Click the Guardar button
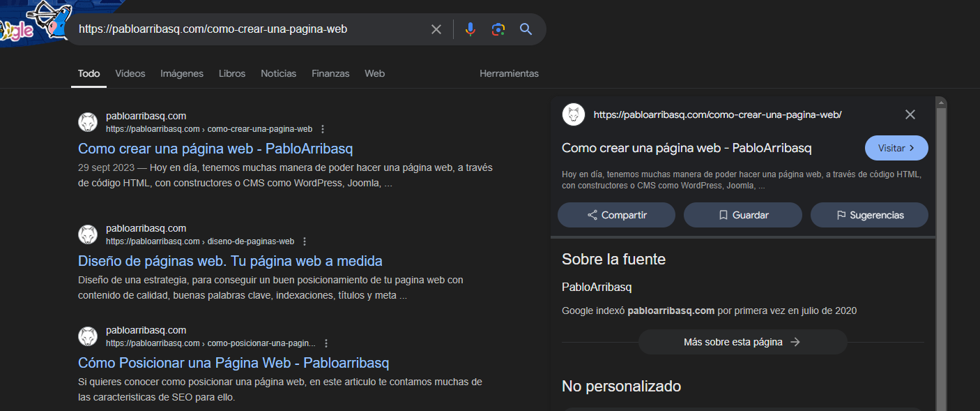Viewport: 980px width, 411px height. [743, 215]
